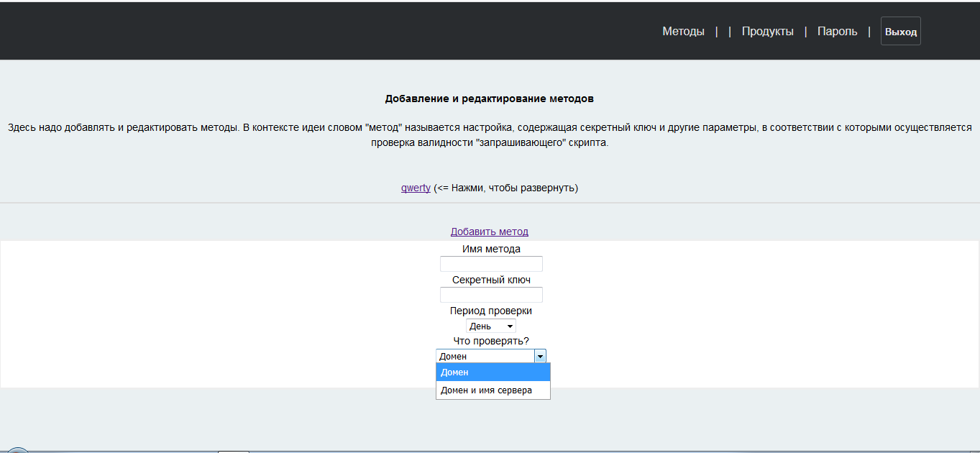Viewport: 980px width, 453px height.
Task: Click the Windows Start orb
Action: click(x=17, y=450)
